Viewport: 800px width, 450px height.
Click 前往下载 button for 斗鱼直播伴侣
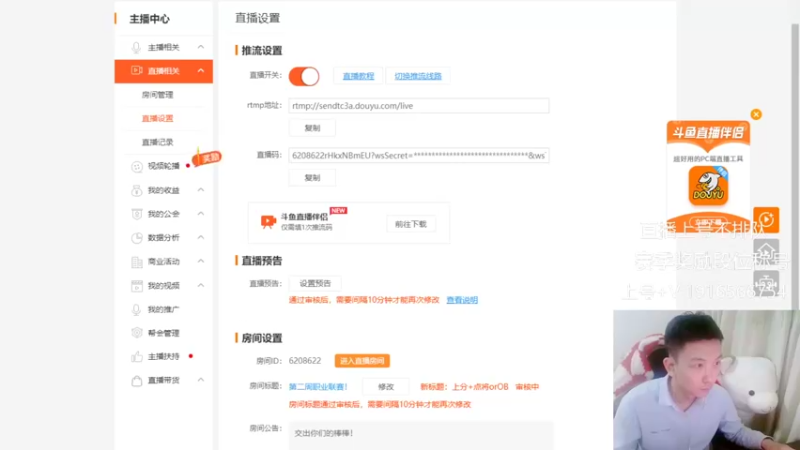point(411,224)
